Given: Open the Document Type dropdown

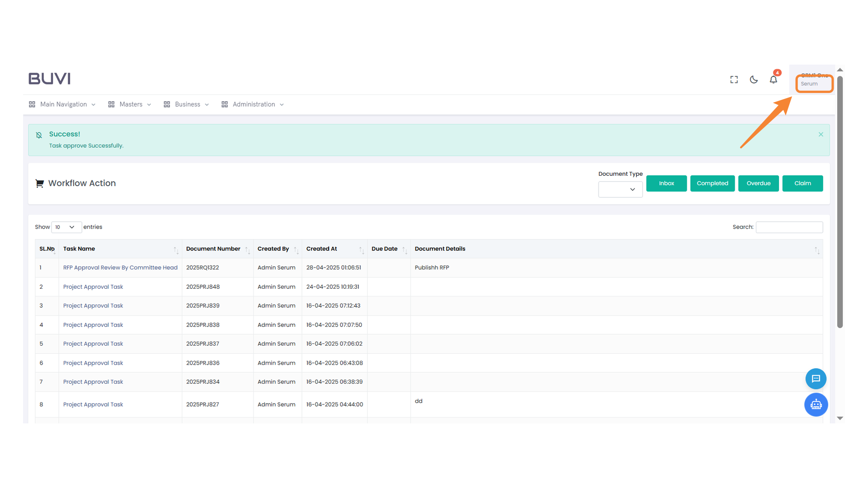Looking at the screenshot, I should [620, 189].
